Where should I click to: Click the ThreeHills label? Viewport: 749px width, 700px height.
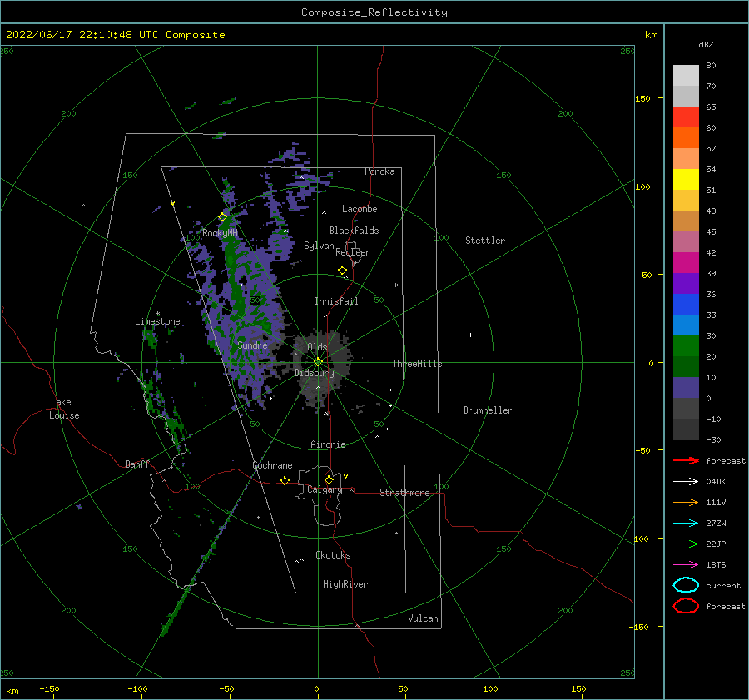click(417, 364)
